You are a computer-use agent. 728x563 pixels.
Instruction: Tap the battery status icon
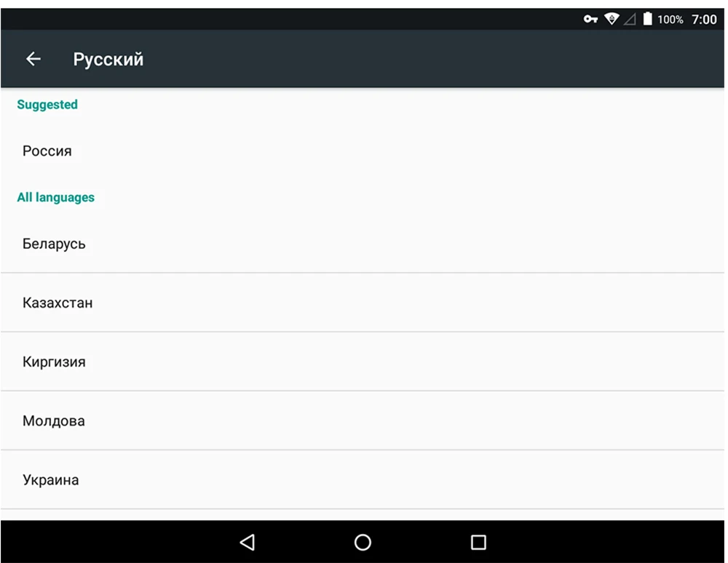[x=647, y=19]
